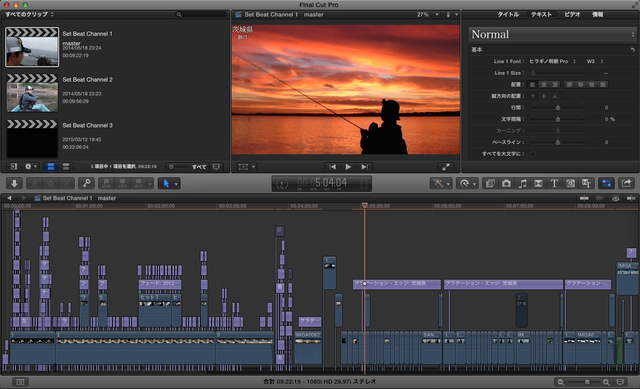Viewport: 640px width, 389px height.
Task: Open the Normal text style dropdown
Action: pos(552,34)
